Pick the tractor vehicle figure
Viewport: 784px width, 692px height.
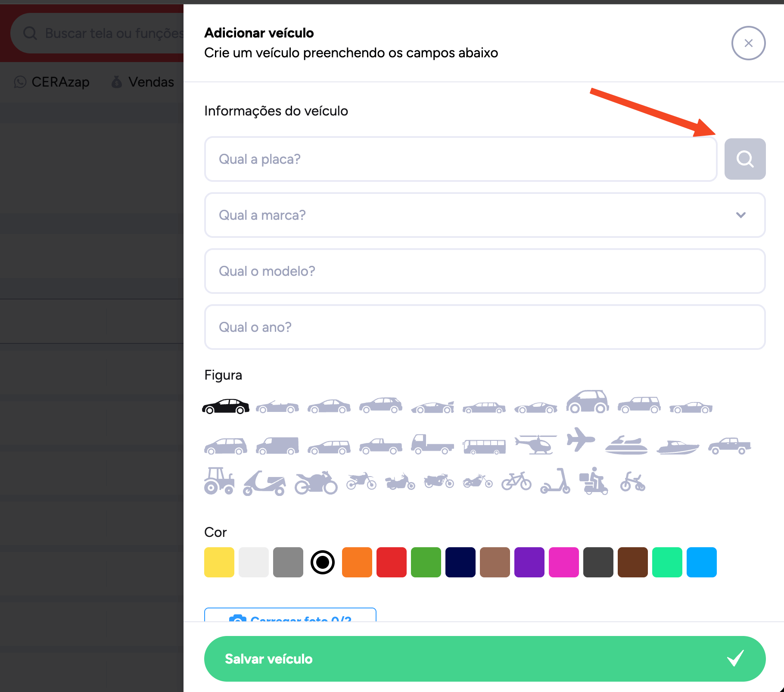point(219,481)
